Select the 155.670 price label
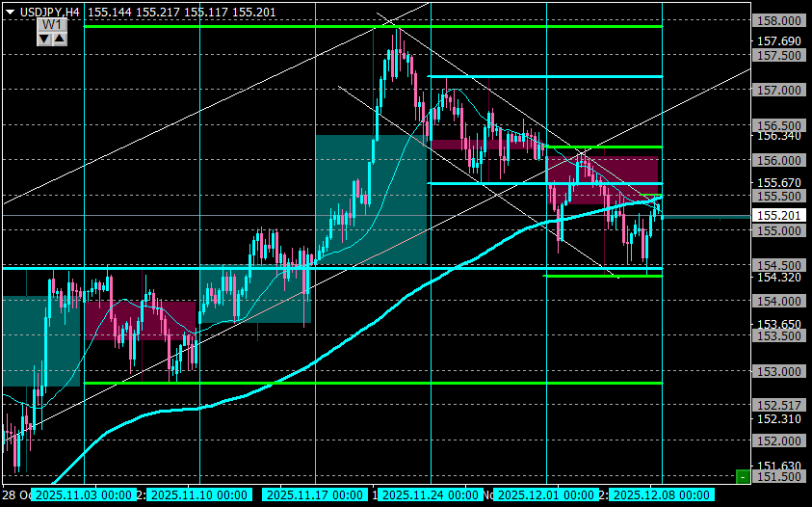Image resolution: width=812 pixels, height=507 pixels. [779, 182]
